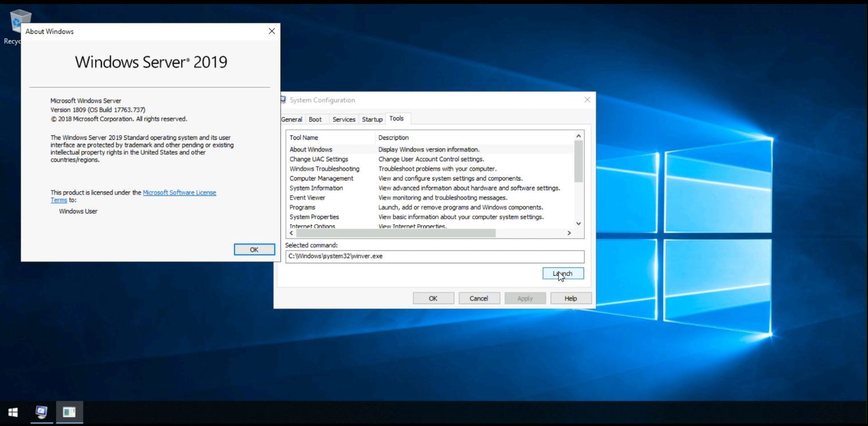Close the About Windows dialog
This screenshot has height=426, width=868.
(272, 32)
